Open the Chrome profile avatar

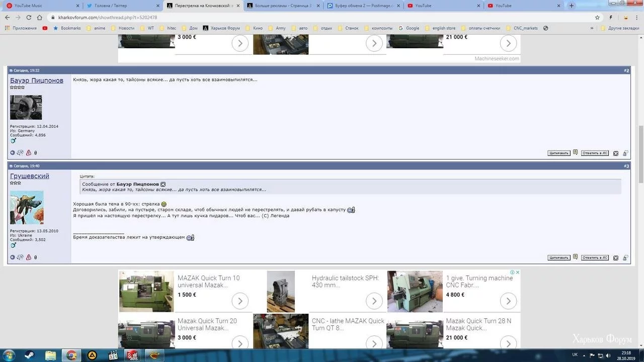[626, 17]
